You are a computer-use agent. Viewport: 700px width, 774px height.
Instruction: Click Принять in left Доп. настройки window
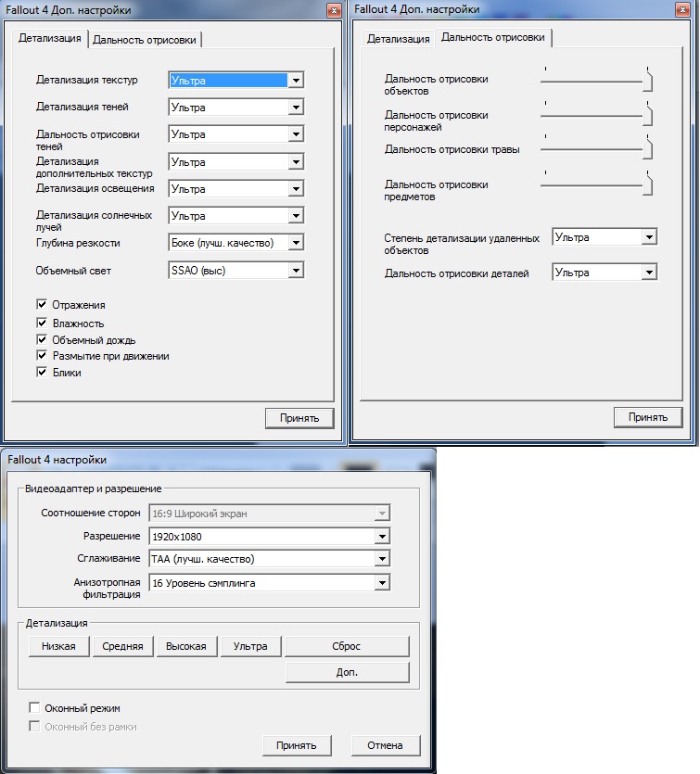299,418
